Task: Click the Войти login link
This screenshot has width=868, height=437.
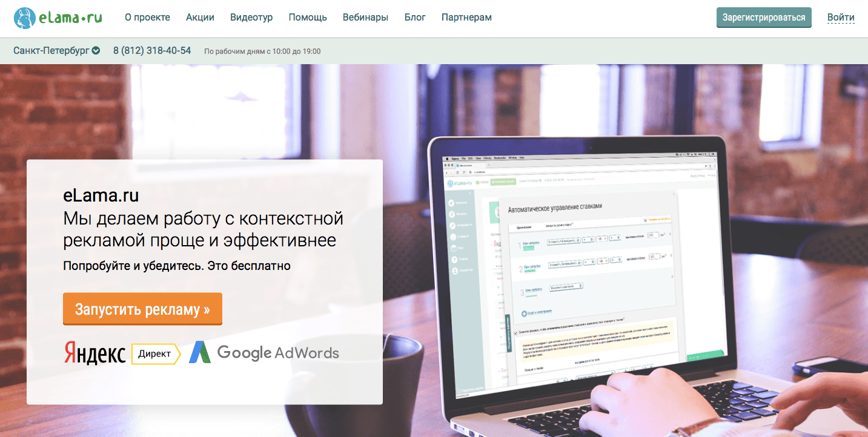Action: point(841,18)
